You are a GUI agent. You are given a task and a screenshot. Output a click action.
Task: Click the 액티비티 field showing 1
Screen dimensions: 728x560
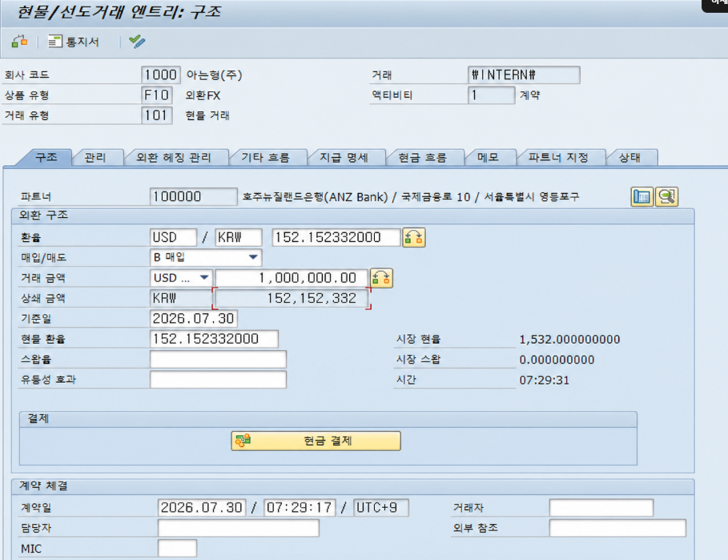click(x=491, y=95)
